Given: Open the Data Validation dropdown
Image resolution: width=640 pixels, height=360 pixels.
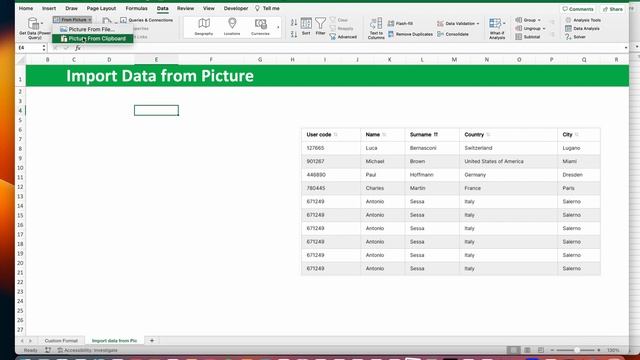Looking at the screenshot, I should (x=458, y=24).
